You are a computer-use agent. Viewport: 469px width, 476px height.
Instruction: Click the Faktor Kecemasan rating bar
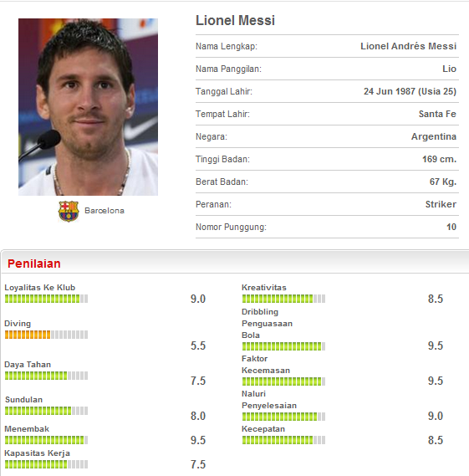click(x=283, y=381)
